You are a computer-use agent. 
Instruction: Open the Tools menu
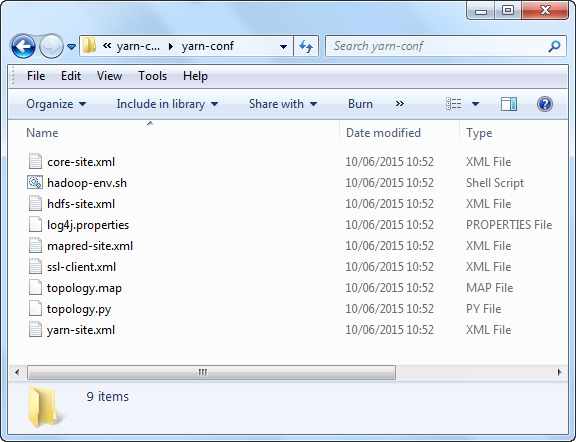point(152,76)
